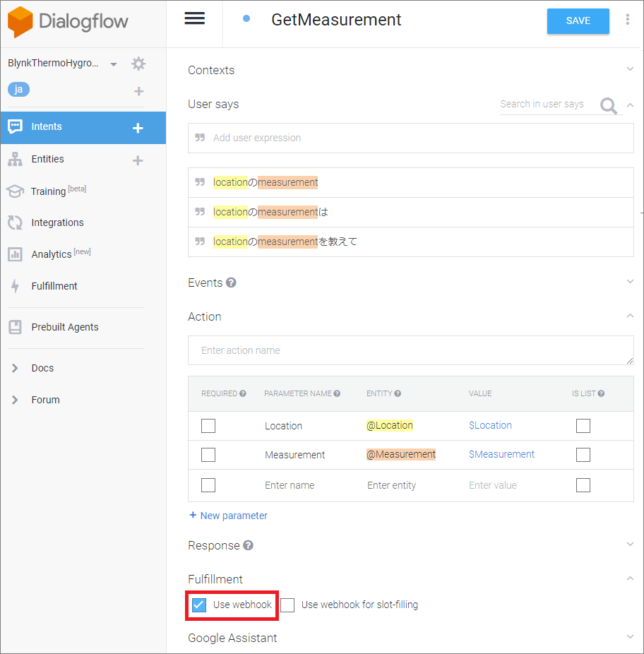The image size is (644, 654).
Task: Expand the Response section chevron
Action: click(x=631, y=545)
